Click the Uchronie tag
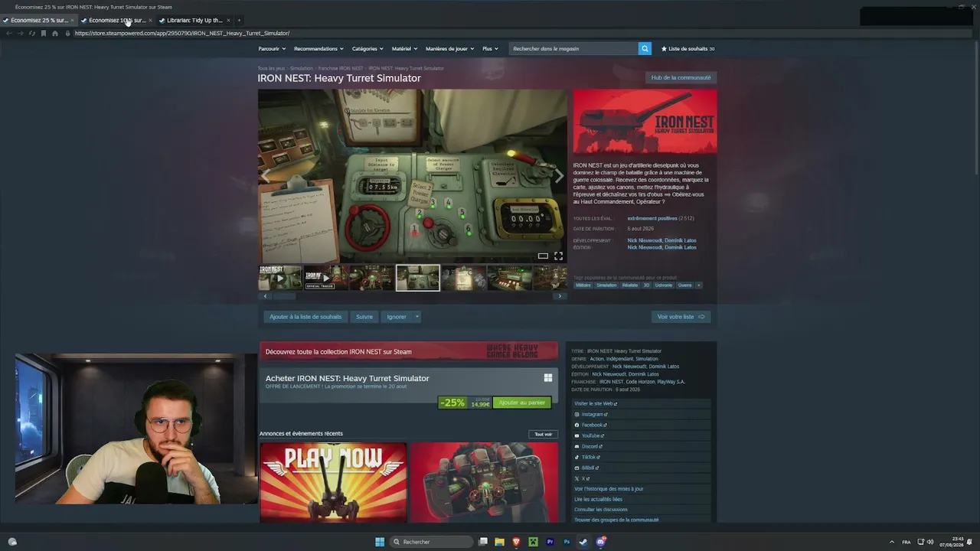 click(664, 285)
